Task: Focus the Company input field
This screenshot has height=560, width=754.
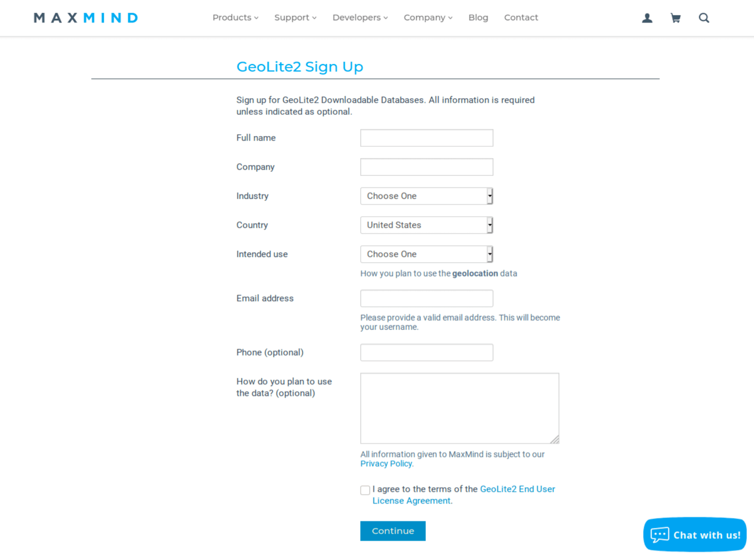Action: [426, 167]
